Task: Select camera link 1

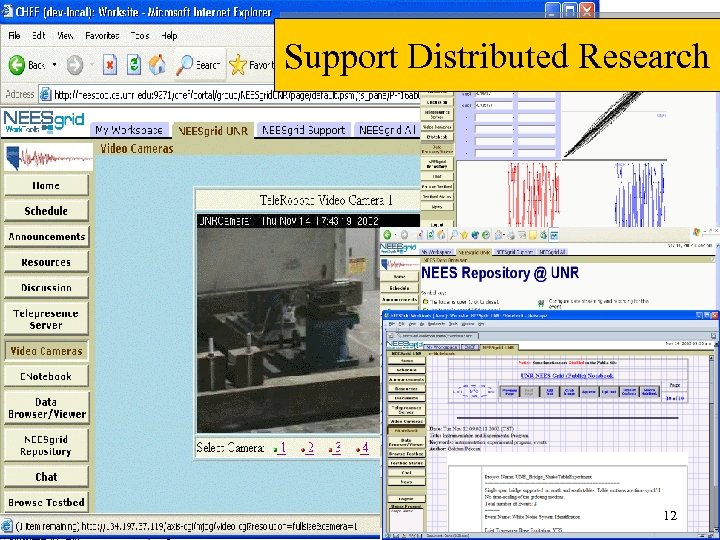Action: click(x=281, y=448)
